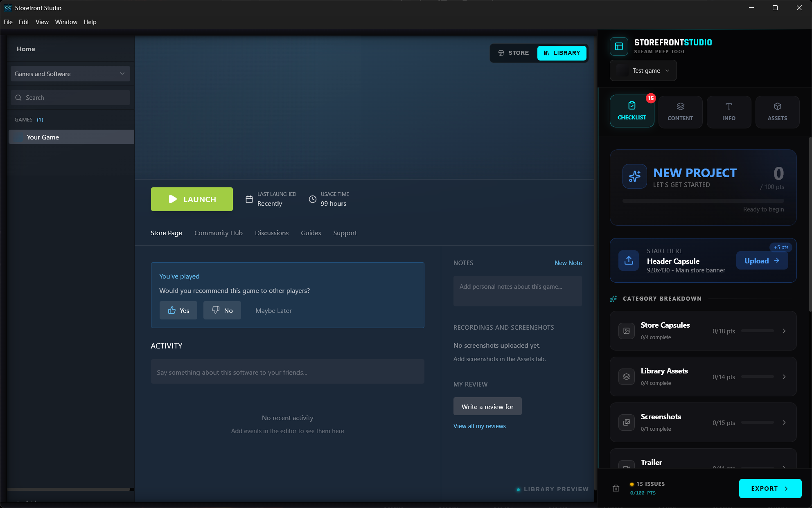The width and height of the screenshot is (812, 508).
Task: Recommend game with Yes thumbs-up
Action: click(x=178, y=310)
